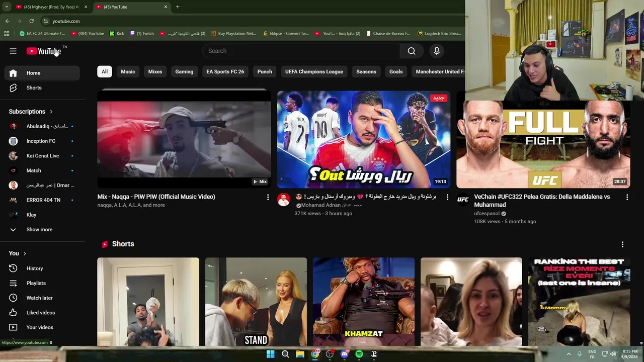Image resolution: width=644 pixels, height=362 pixels.
Task: Click the UFC Español channel avatar
Action: (x=463, y=200)
